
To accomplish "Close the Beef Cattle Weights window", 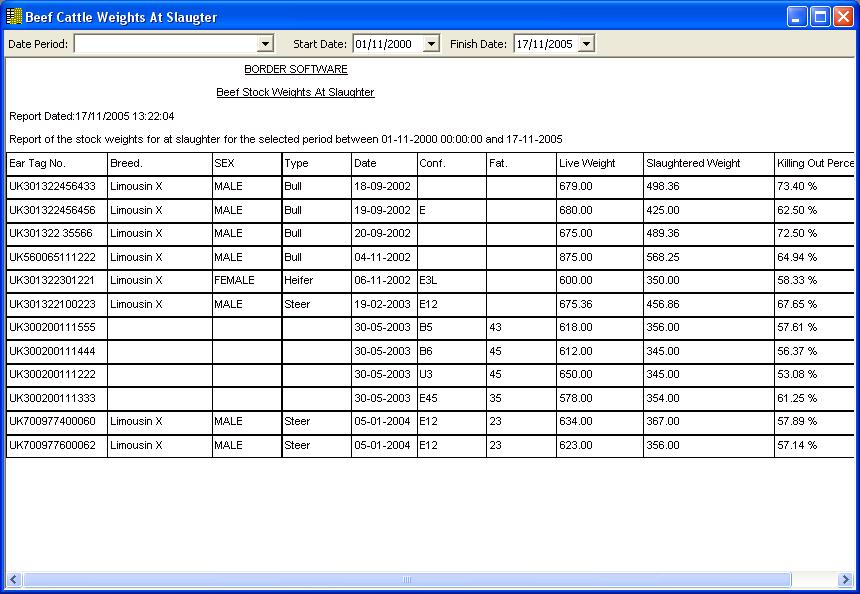I will (x=843, y=17).
